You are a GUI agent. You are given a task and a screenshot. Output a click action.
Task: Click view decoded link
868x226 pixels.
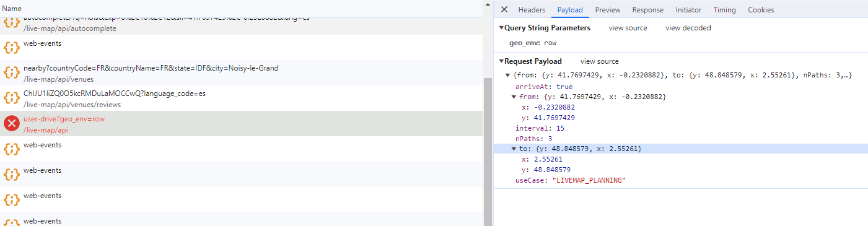[688, 28]
